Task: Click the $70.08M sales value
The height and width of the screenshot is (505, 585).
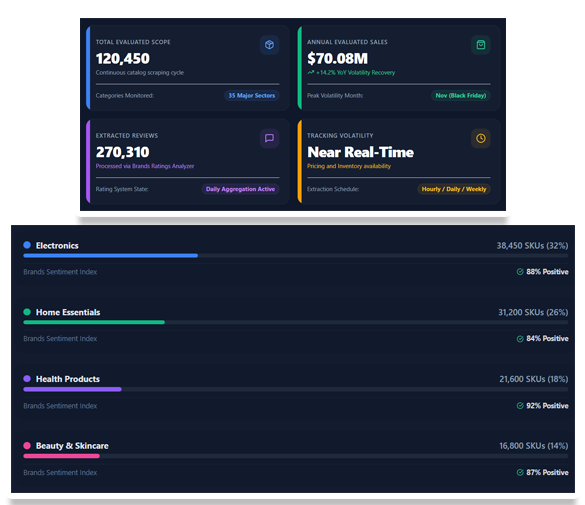Action: (x=337, y=59)
